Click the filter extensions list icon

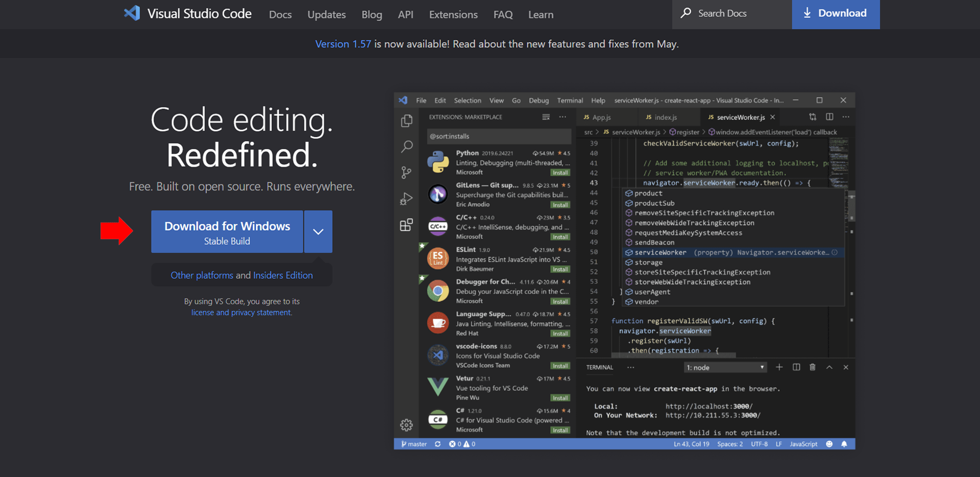pos(546,117)
